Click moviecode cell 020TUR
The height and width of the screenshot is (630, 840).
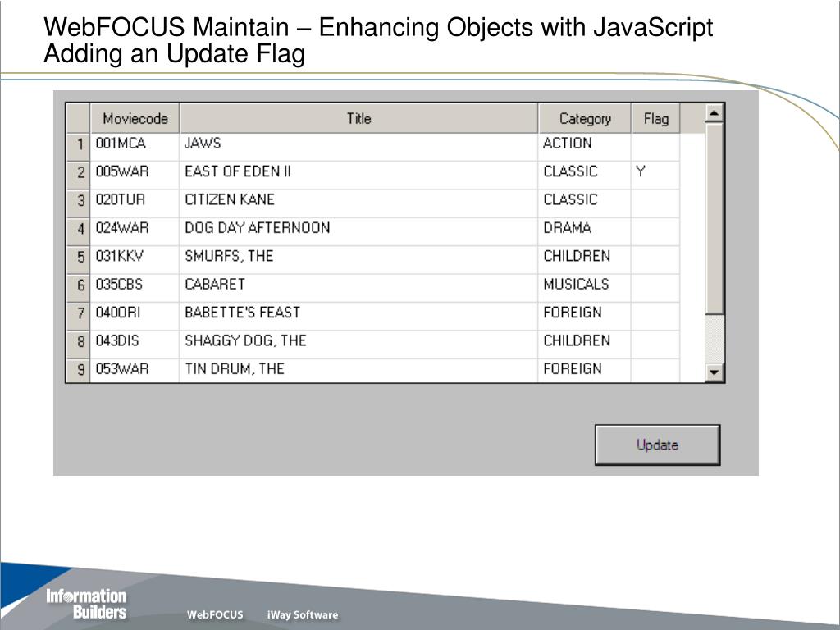pyautogui.click(x=135, y=203)
